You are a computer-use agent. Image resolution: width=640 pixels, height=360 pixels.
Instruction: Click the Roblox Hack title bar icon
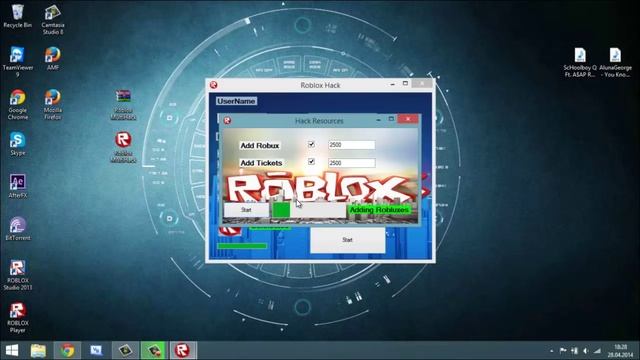(x=213, y=85)
